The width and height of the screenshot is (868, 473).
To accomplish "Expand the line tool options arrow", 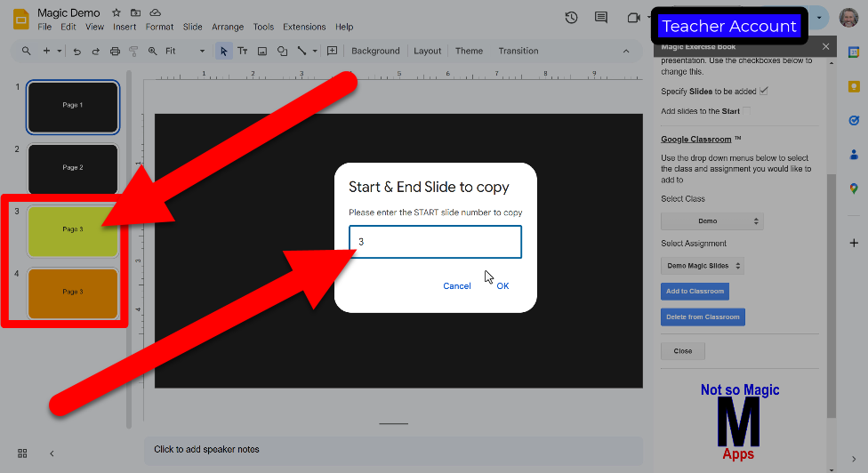I will (315, 51).
